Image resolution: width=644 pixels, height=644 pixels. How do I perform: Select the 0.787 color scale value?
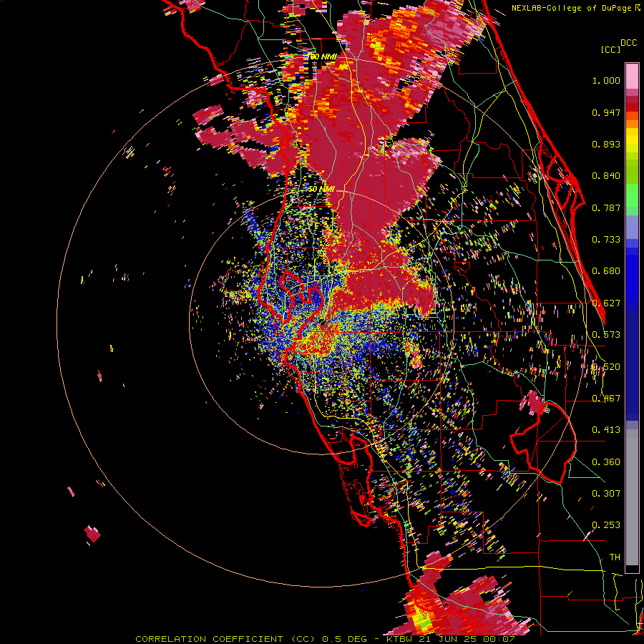point(606,208)
